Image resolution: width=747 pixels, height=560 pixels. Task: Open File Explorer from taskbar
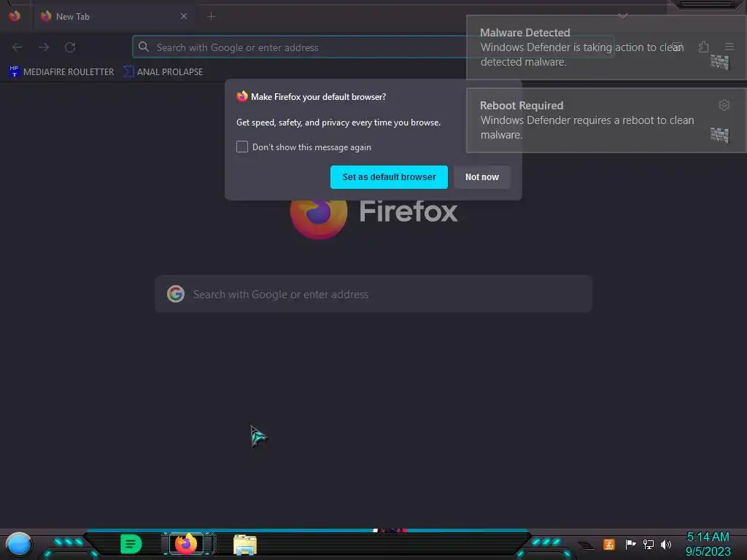coord(245,545)
